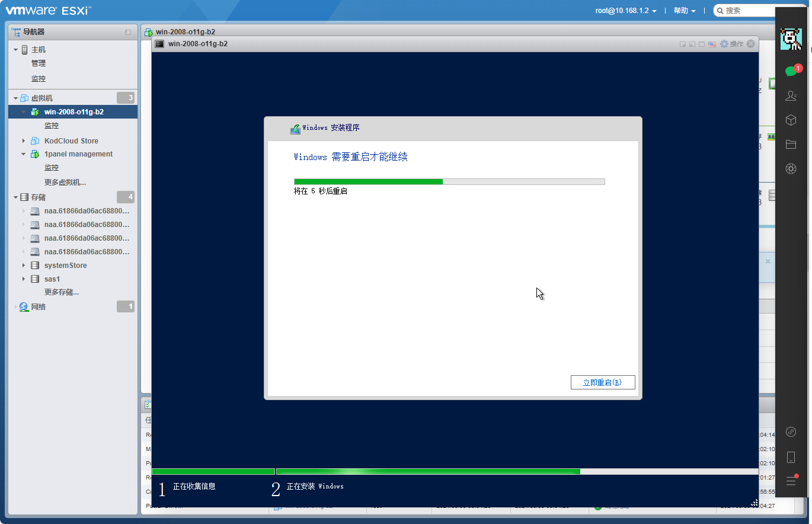Screen dimensions: 812x524
Task: Click the step 1 collecting-info progress bar
Action: (213, 472)
